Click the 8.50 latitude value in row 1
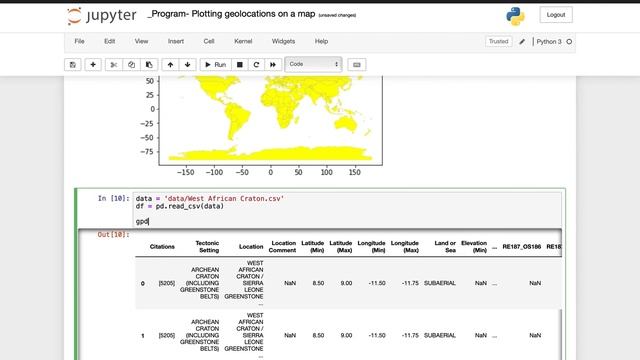The image size is (640, 360). tap(318, 335)
